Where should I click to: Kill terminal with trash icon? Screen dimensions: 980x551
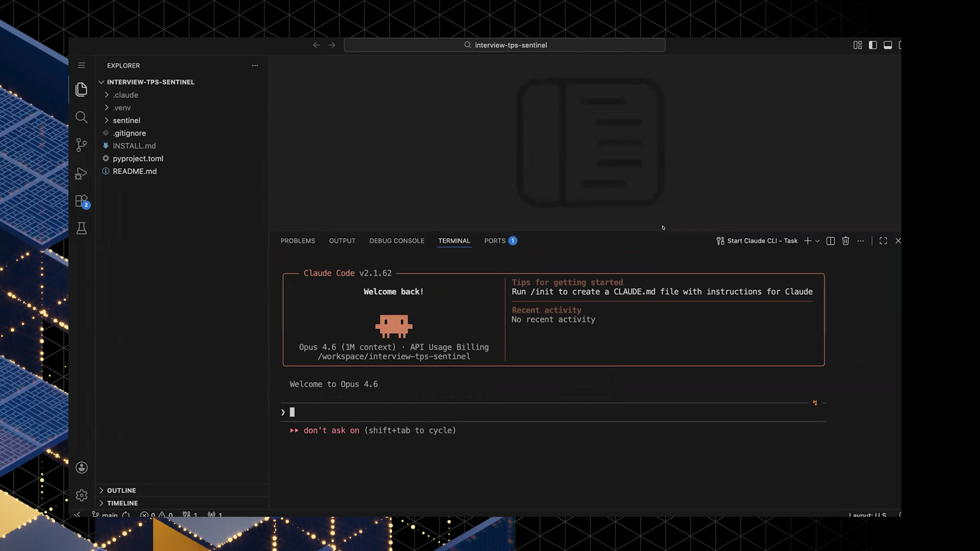pos(846,241)
